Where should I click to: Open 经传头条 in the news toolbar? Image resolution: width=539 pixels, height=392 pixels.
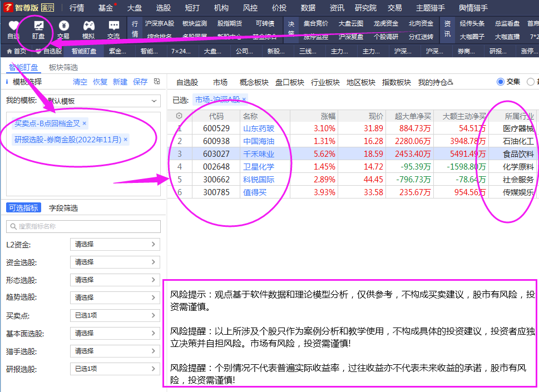pos(472,23)
